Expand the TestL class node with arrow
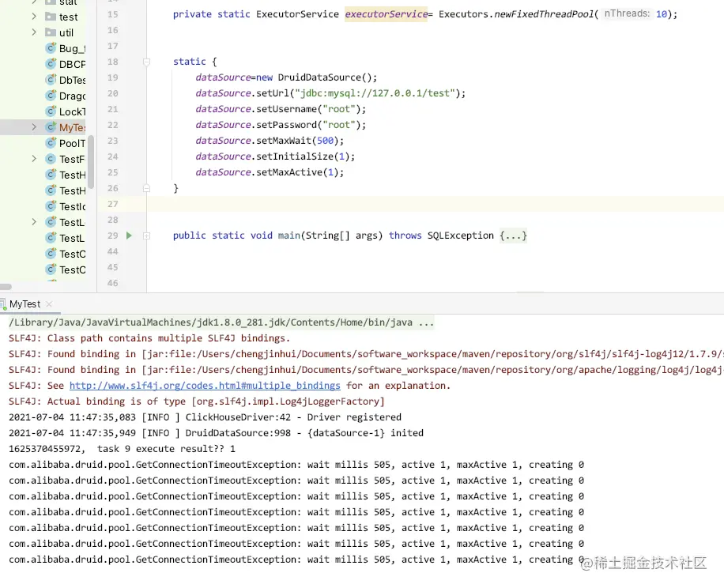724x588 pixels. [x=34, y=222]
